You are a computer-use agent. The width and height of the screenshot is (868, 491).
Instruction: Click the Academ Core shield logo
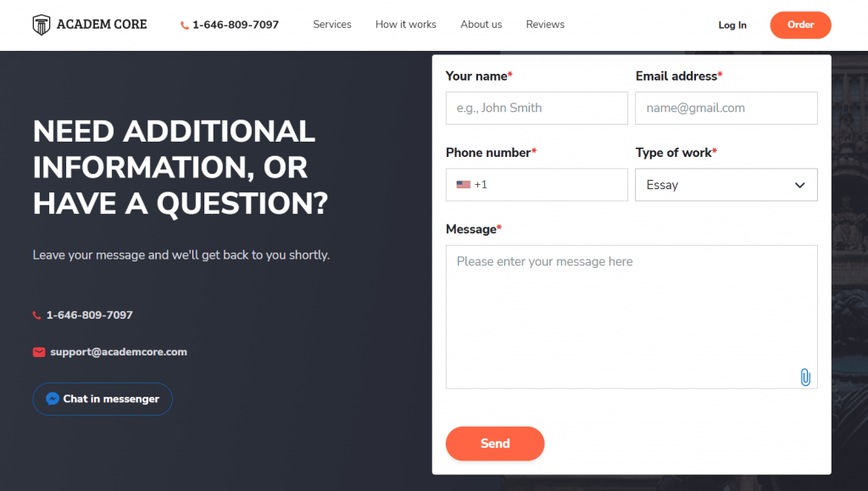click(x=42, y=25)
